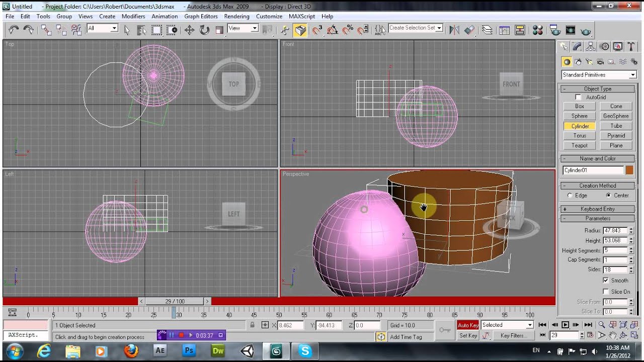Viewport: 644px width, 362px height.
Task: Enable the Slice On checkbox
Action: 606,292
